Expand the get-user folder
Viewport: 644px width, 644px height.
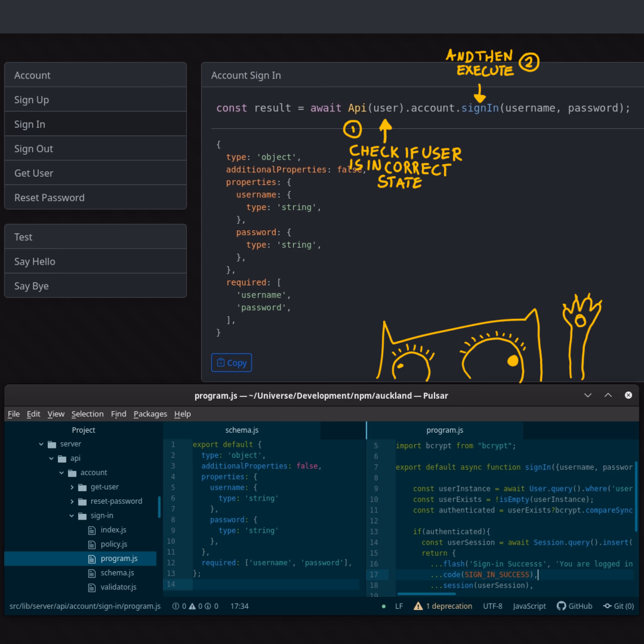point(72,487)
